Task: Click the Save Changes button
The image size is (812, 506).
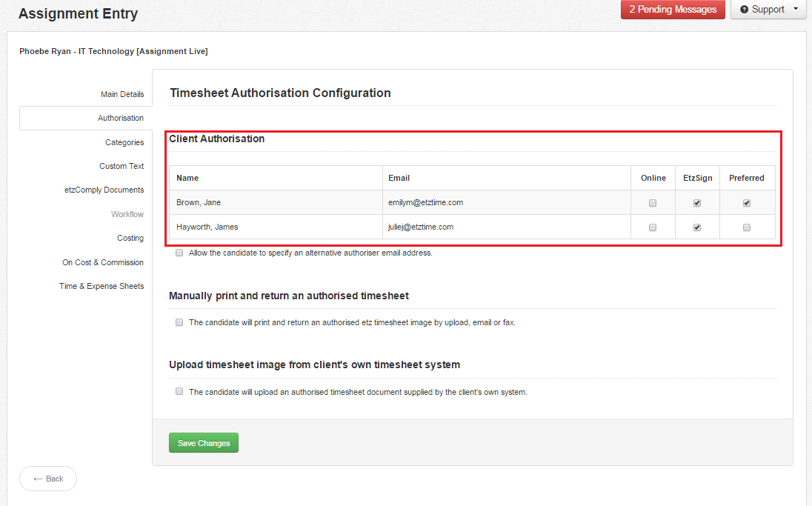Action: pos(204,443)
